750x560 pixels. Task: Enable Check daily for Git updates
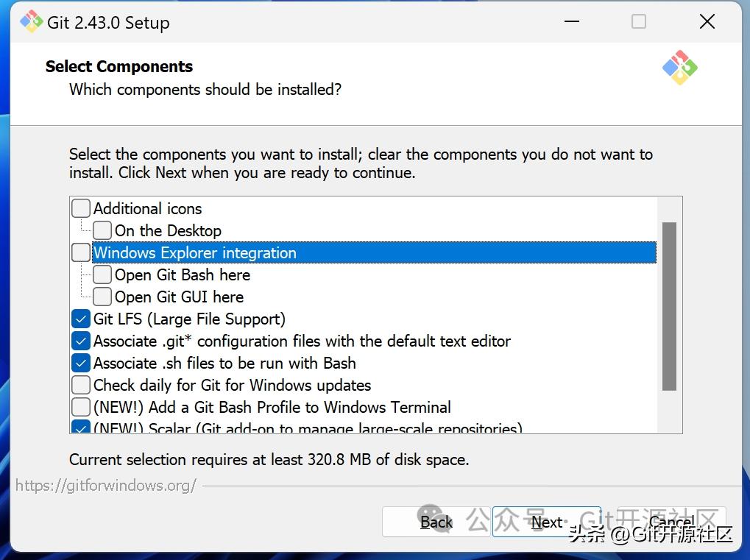(81, 385)
